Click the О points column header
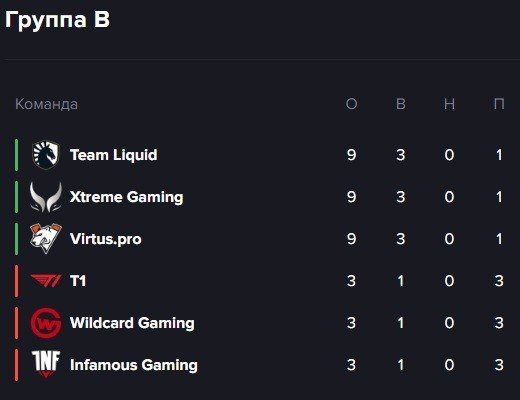Screen dimensions: 520x400 pos(351,104)
